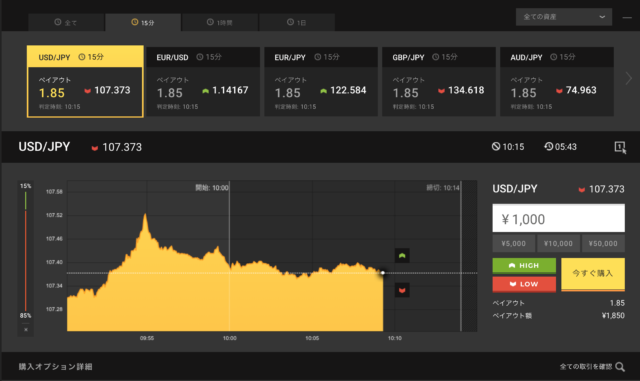The width and height of the screenshot is (640, 381).
Task: Select the EUR/USD asset card
Action: tap(203, 82)
